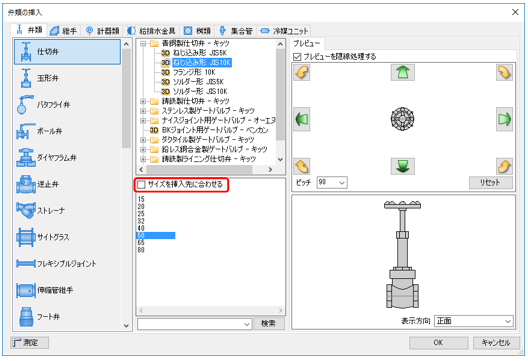Open the search combo box dropdown arrow
The width and height of the screenshot is (528, 361).
(247, 324)
